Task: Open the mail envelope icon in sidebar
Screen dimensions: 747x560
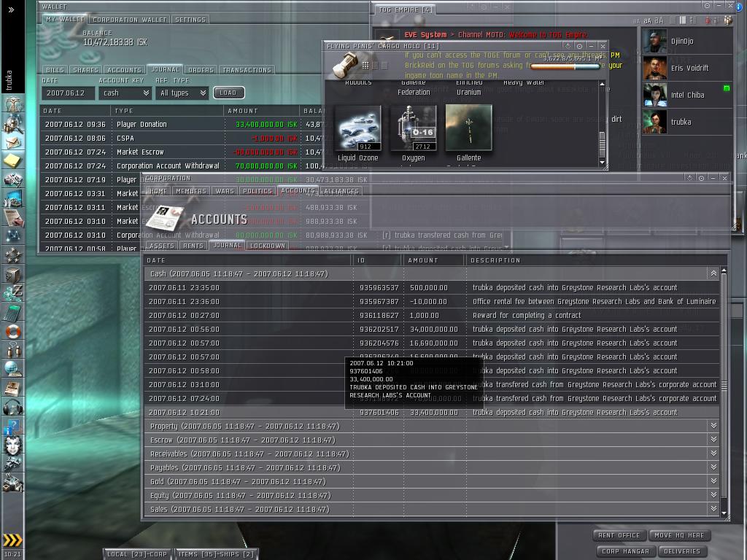Action: point(13,142)
